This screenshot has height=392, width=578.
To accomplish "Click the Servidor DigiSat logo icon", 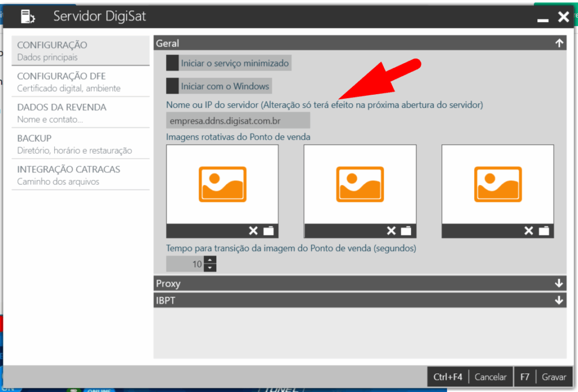I will point(28,16).
